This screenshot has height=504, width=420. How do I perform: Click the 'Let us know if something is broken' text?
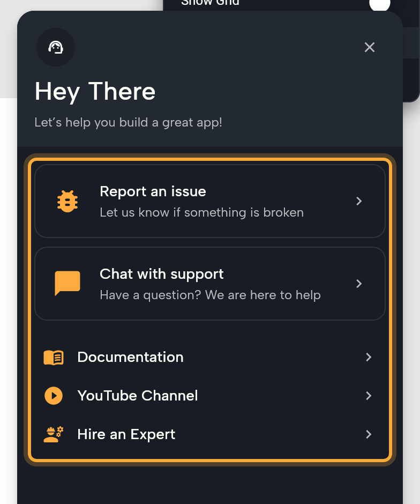pos(201,212)
